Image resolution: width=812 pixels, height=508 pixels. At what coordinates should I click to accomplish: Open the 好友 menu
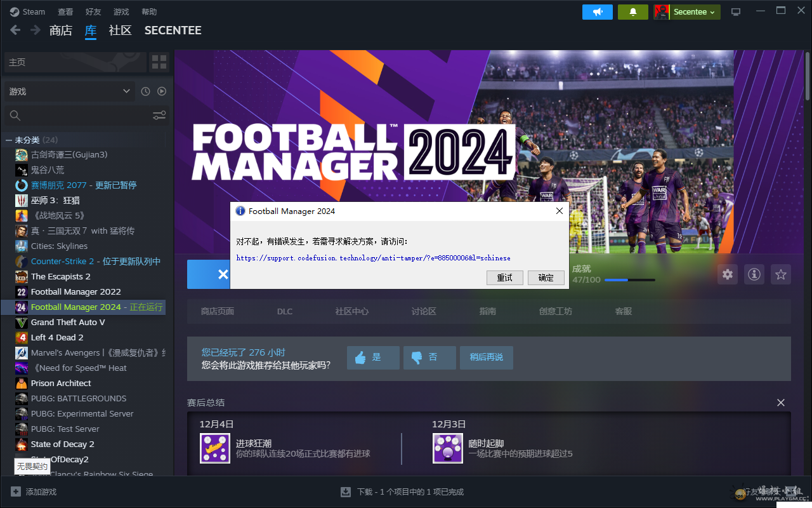93,11
